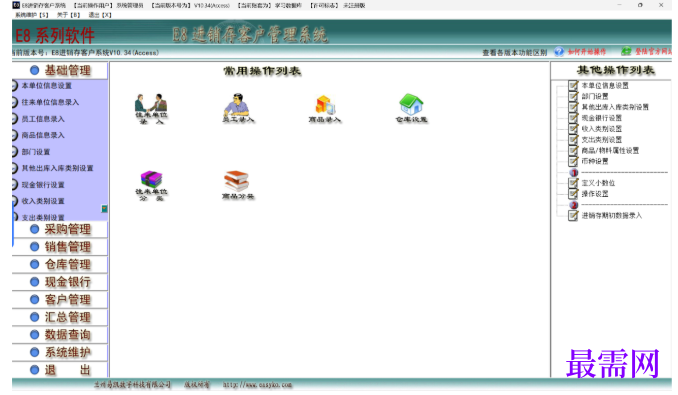Click the blue question-mark help icon
The image size is (678, 395).
point(559,52)
